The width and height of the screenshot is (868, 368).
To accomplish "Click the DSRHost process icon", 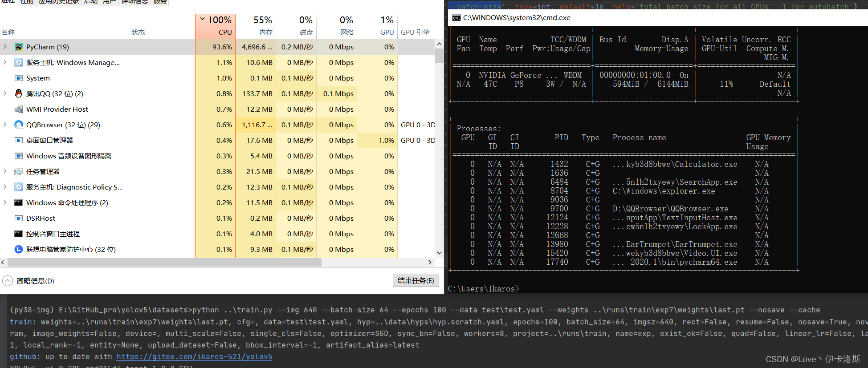I will pyautogui.click(x=19, y=218).
